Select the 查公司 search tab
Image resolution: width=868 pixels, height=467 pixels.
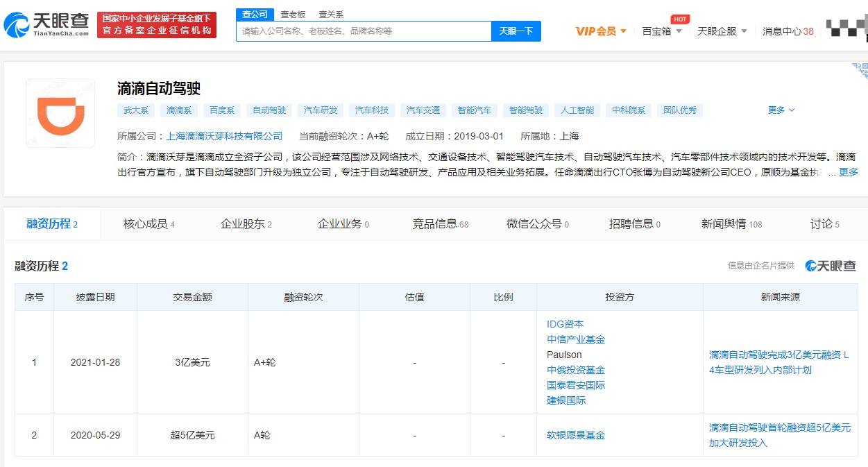click(255, 14)
